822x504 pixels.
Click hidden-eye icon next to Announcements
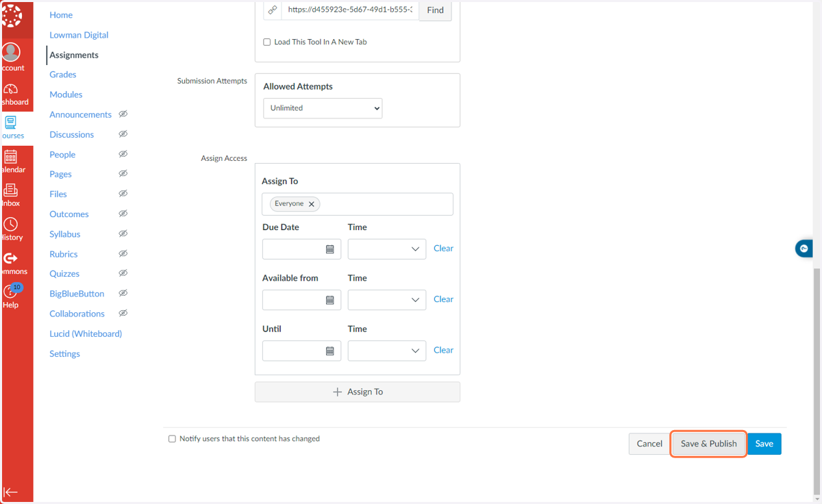(123, 114)
